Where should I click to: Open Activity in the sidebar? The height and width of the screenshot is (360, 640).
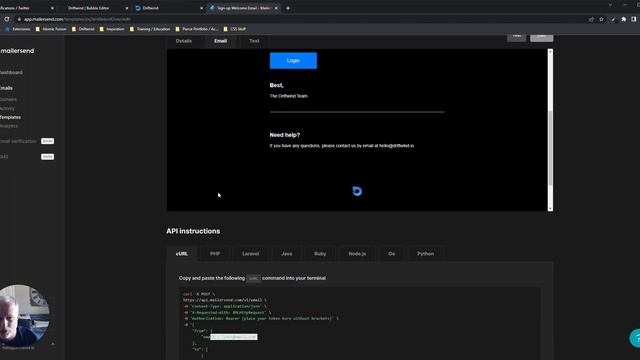point(7,108)
